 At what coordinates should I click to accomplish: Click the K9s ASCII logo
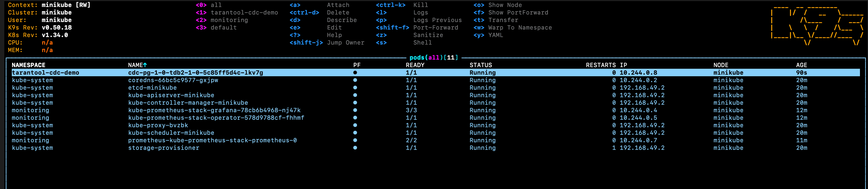[x=817, y=25]
